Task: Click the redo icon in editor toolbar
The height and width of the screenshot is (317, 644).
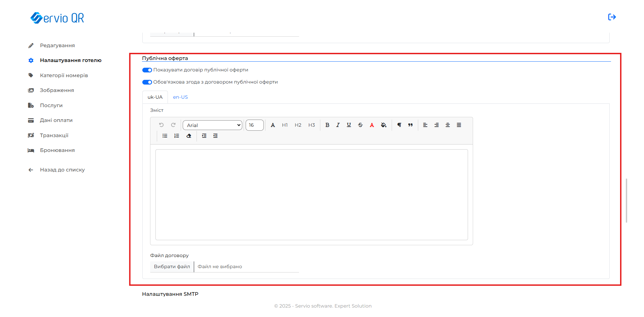Action: tap(173, 125)
